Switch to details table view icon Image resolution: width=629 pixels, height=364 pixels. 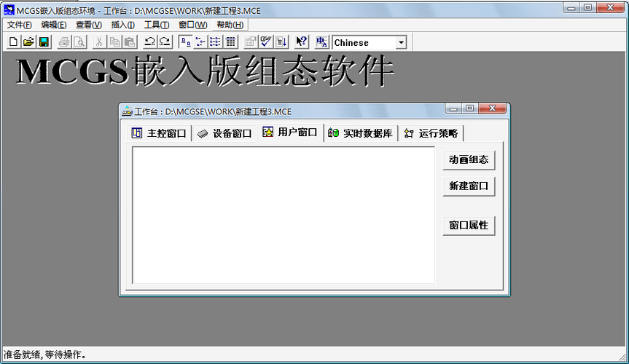(x=230, y=41)
